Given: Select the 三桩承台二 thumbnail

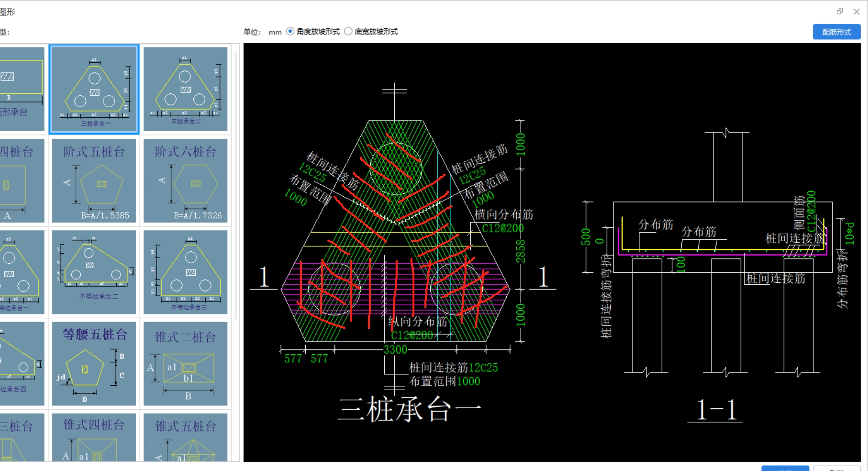Looking at the screenshot, I should point(186,89).
